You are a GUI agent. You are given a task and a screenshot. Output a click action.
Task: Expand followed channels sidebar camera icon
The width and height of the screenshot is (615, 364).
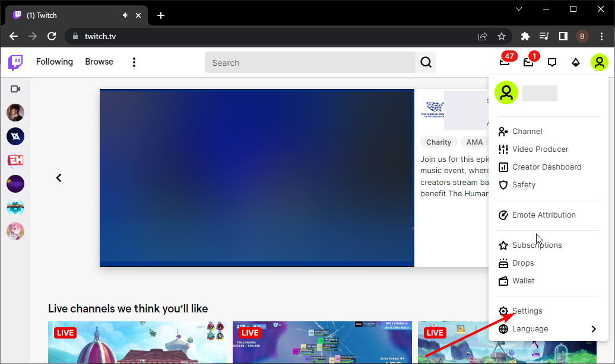[15, 89]
